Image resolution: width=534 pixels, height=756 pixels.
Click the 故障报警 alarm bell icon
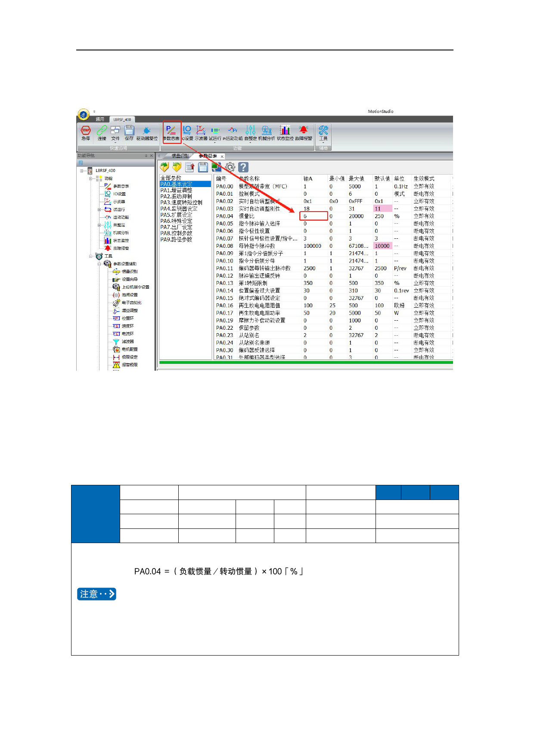point(304,131)
